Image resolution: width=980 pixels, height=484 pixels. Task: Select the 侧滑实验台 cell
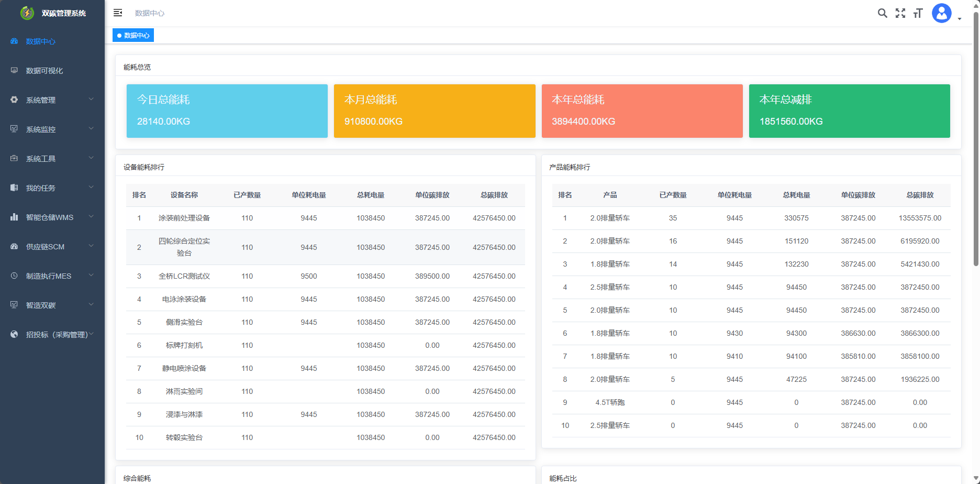pyautogui.click(x=184, y=322)
